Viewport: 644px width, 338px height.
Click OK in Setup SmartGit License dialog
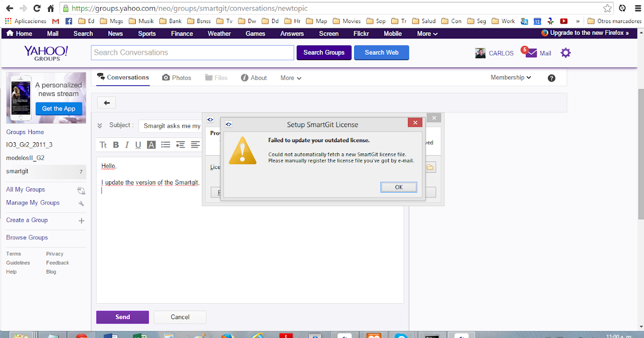pyautogui.click(x=399, y=187)
